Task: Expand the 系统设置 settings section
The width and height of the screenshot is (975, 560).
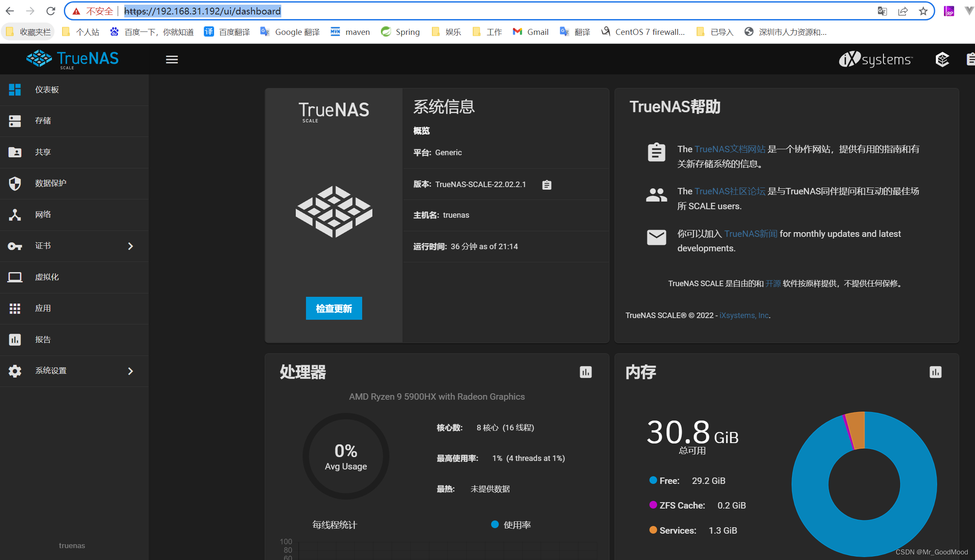Action: (130, 371)
